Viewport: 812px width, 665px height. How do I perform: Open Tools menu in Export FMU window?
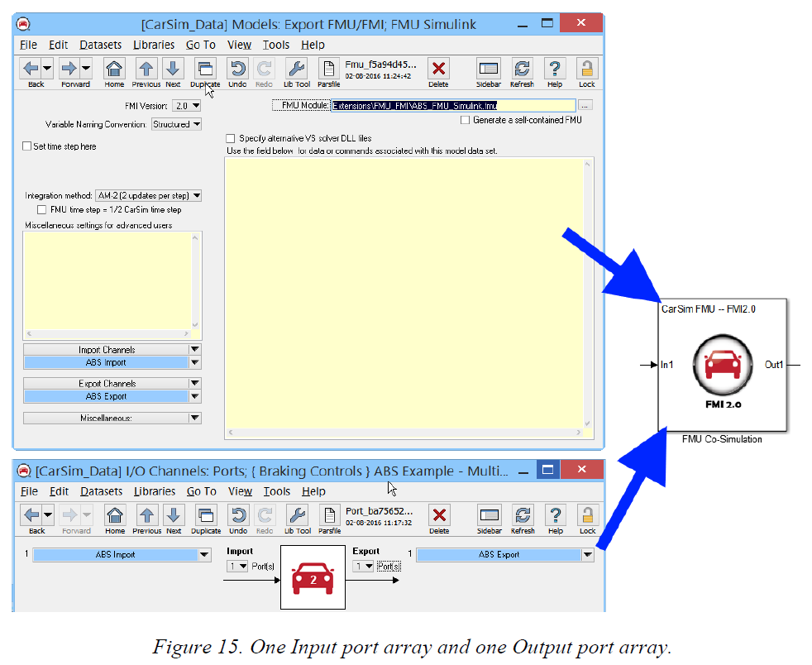click(275, 45)
